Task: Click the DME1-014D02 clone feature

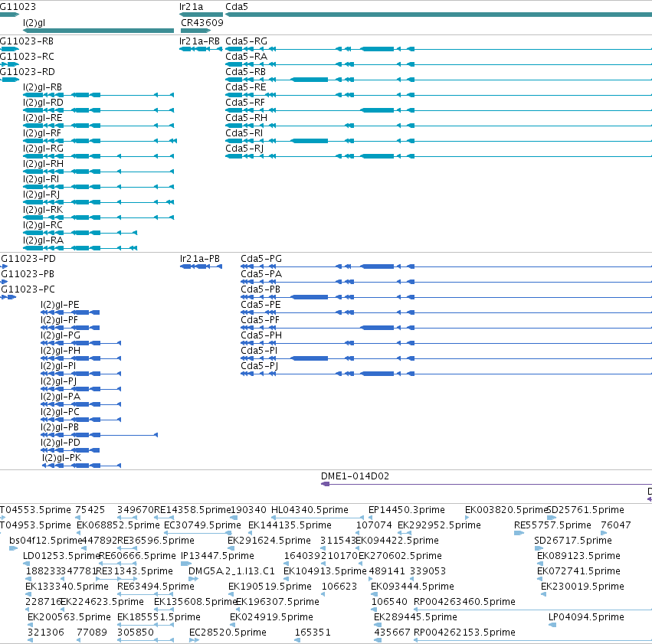Action: pos(487,484)
